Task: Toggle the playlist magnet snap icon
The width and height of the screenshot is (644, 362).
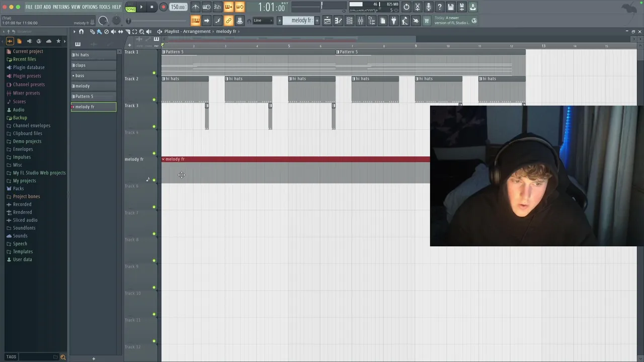Action: pyautogui.click(x=81, y=31)
